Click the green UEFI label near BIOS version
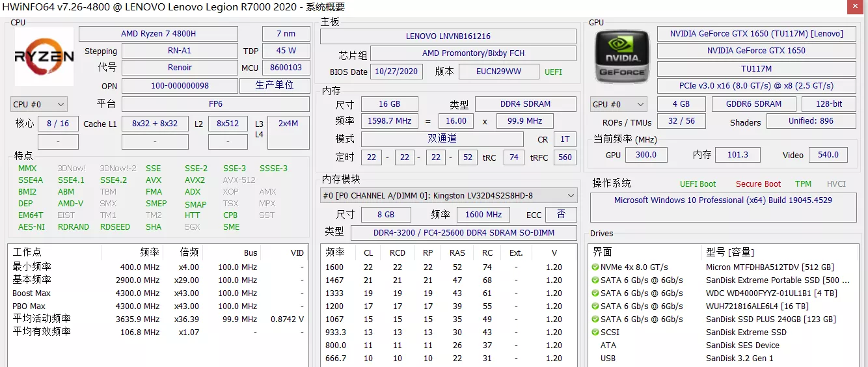This screenshot has width=868, height=367. click(x=554, y=72)
